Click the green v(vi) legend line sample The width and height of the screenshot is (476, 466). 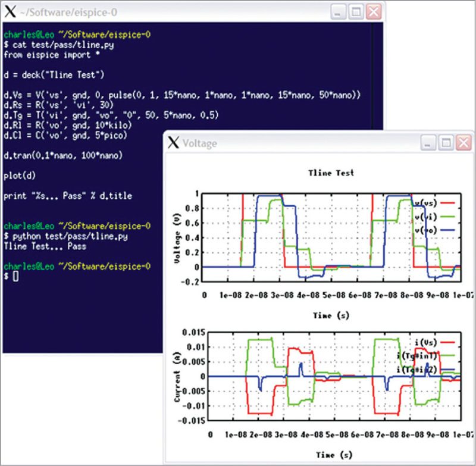(447, 216)
